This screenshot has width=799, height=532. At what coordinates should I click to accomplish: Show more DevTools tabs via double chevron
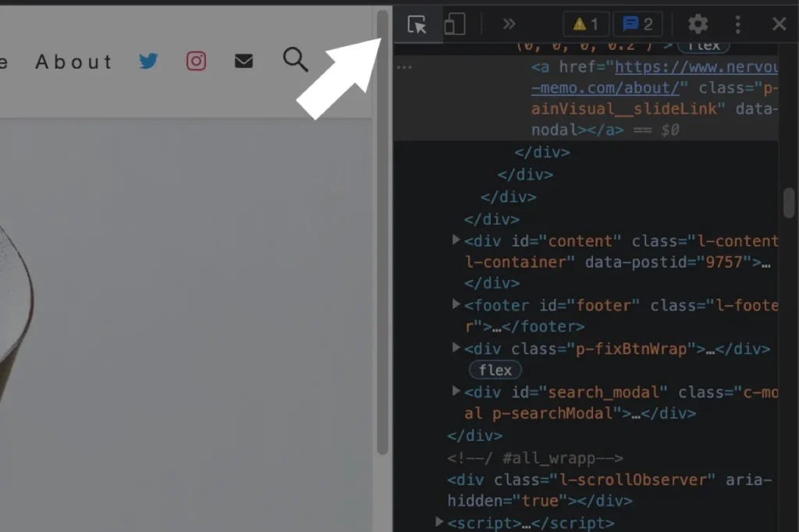pyautogui.click(x=509, y=24)
